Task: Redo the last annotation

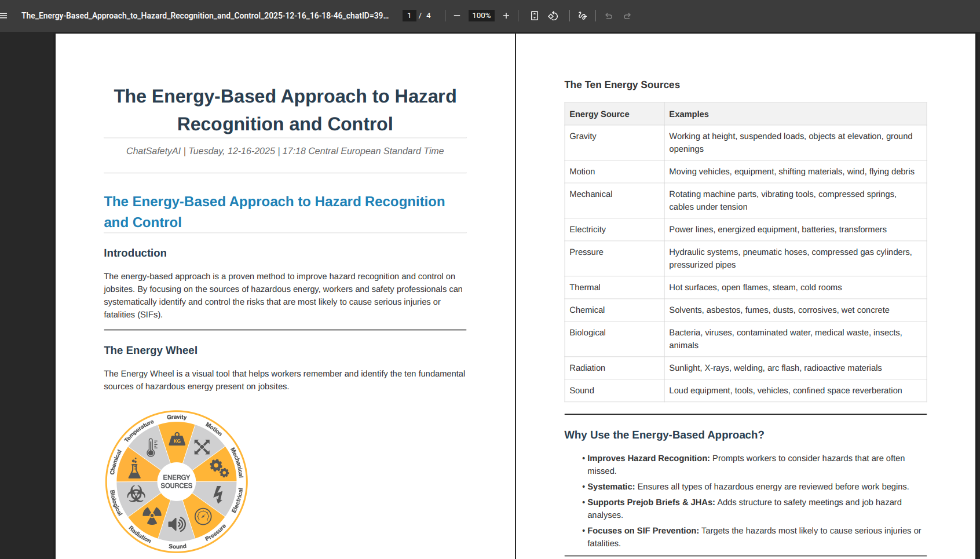Action: (x=627, y=16)
